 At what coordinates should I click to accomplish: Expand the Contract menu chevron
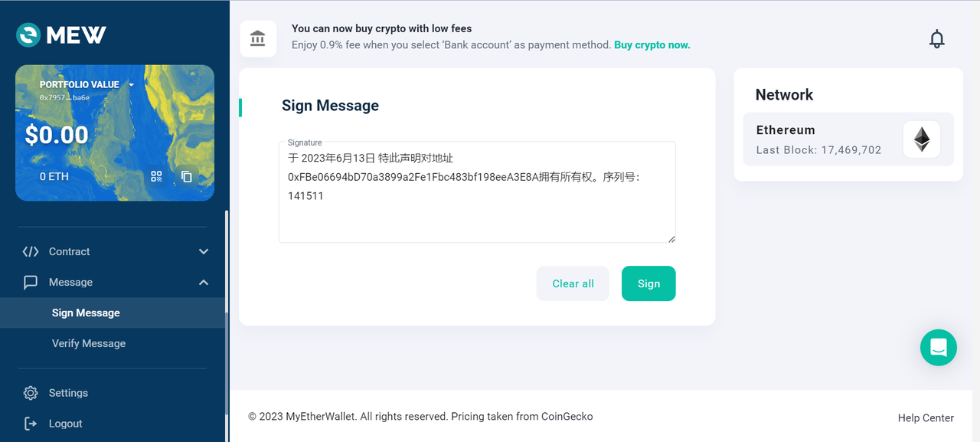point(204,251)
